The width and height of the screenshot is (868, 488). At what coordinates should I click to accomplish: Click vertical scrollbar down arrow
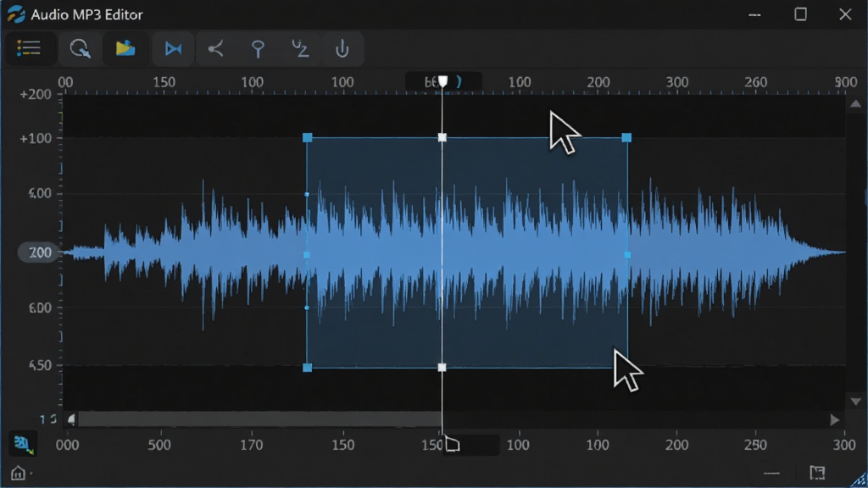point(855,401)
